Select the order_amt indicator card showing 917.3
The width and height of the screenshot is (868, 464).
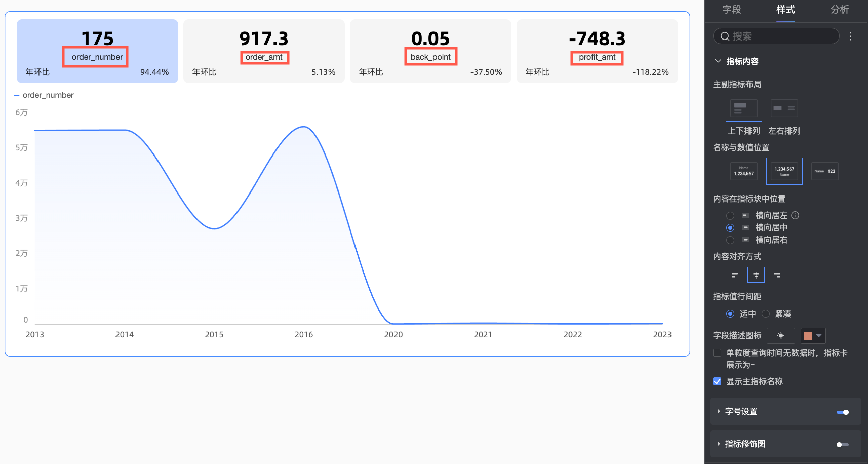pyautogui.click(x=264, y=51)
